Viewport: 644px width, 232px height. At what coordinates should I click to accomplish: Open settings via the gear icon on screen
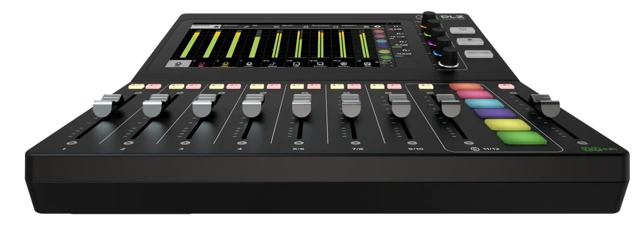click(378, 26)
